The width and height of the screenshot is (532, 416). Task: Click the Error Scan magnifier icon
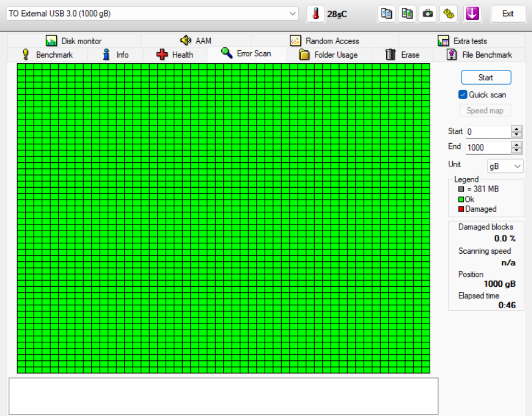point(227,53)
